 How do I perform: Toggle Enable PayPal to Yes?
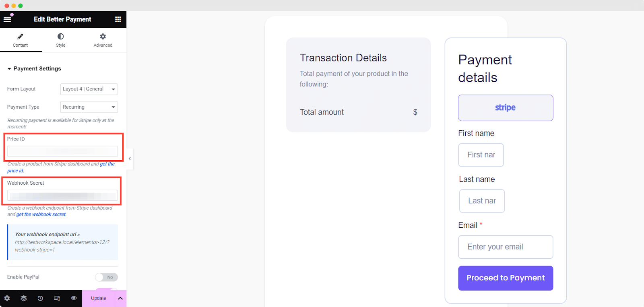coord(106,277)
